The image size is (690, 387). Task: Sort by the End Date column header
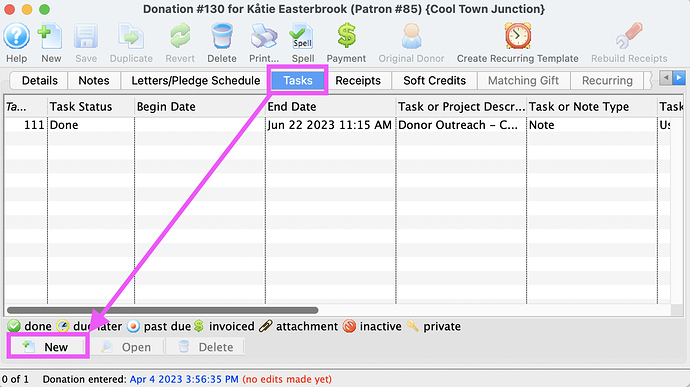tap(330, 107)
